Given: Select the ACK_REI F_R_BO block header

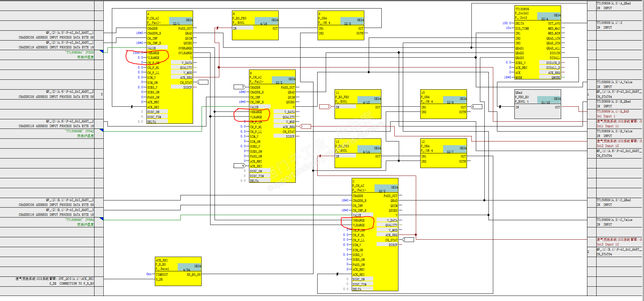Looking at the screenshot, I should pyautogui.click(x=178, y=264).
